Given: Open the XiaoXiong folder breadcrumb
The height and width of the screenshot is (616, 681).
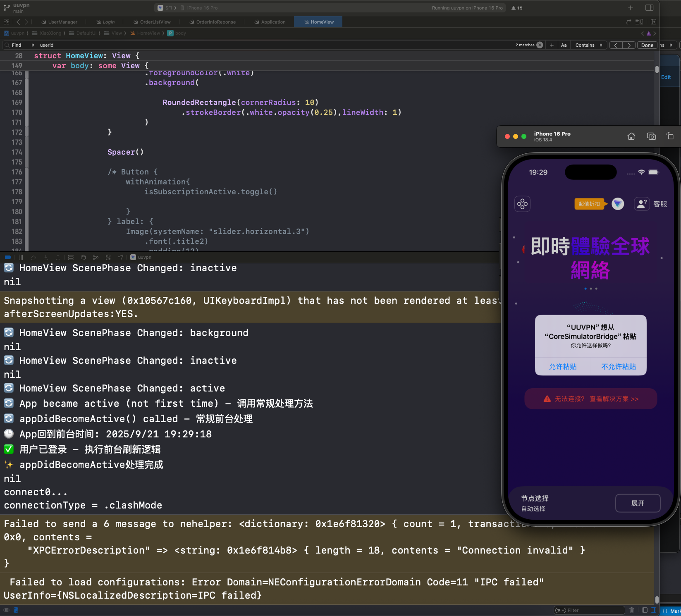Looking at the screenshot, I should click(x=47, y=33).
